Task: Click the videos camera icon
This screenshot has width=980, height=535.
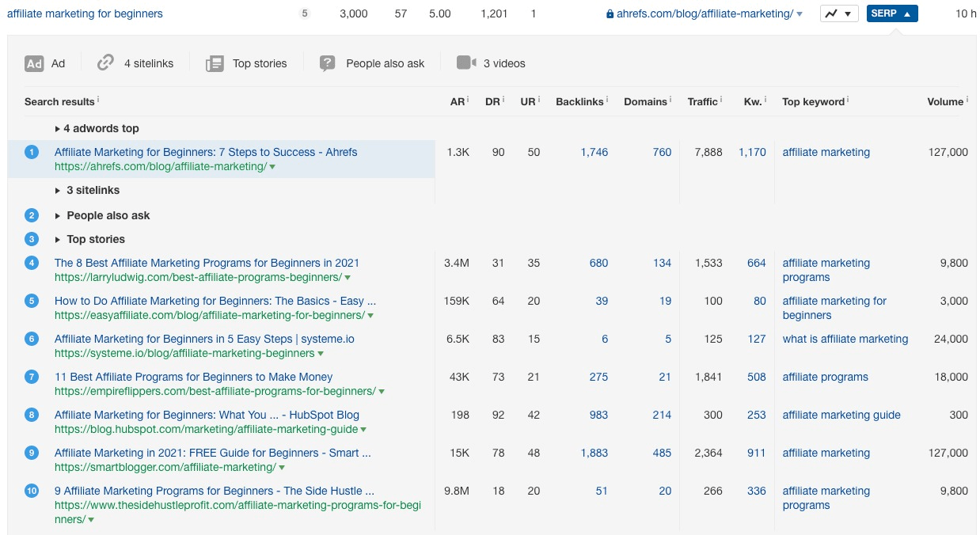Action: [466, 63]
